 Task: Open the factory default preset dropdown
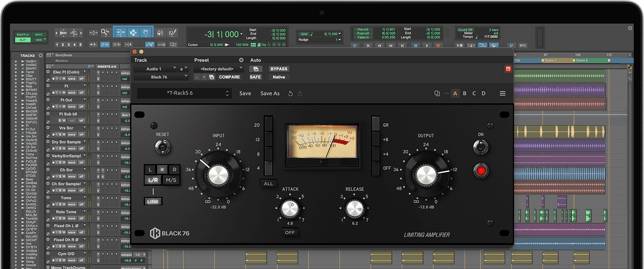point(219,69)
